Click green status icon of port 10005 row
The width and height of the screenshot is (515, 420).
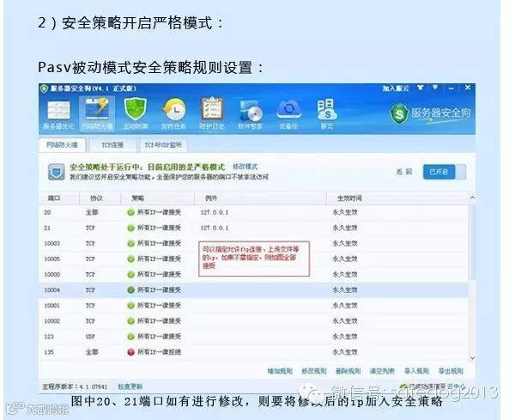point(130,259)
